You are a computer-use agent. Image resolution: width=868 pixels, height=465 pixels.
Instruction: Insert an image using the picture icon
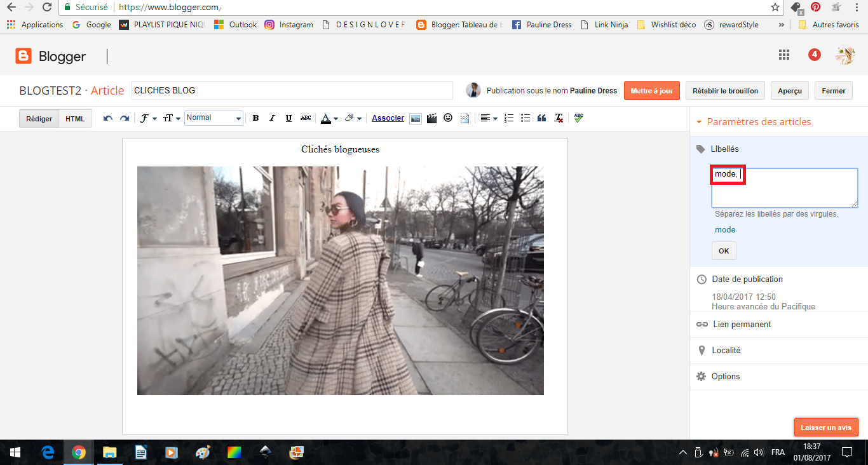(x=416, y=118)
